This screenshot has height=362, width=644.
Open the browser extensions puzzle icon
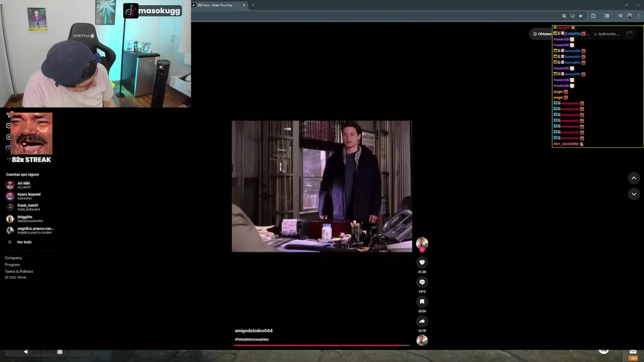(x=593, y=16)
